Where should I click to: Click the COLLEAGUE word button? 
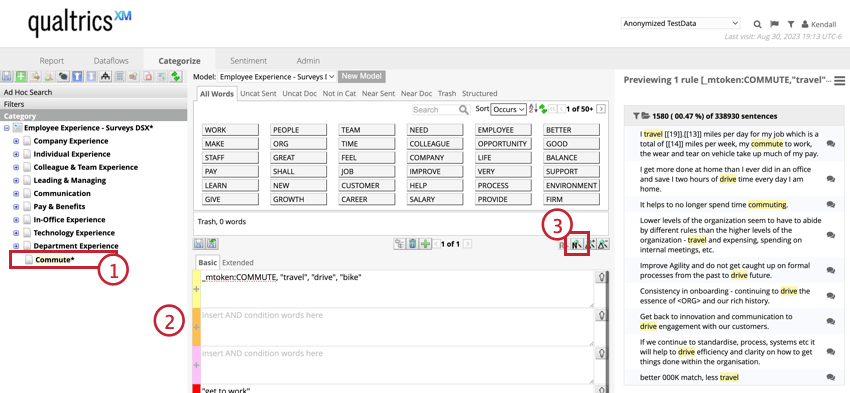pyautogui.click(x=435, y=144)
